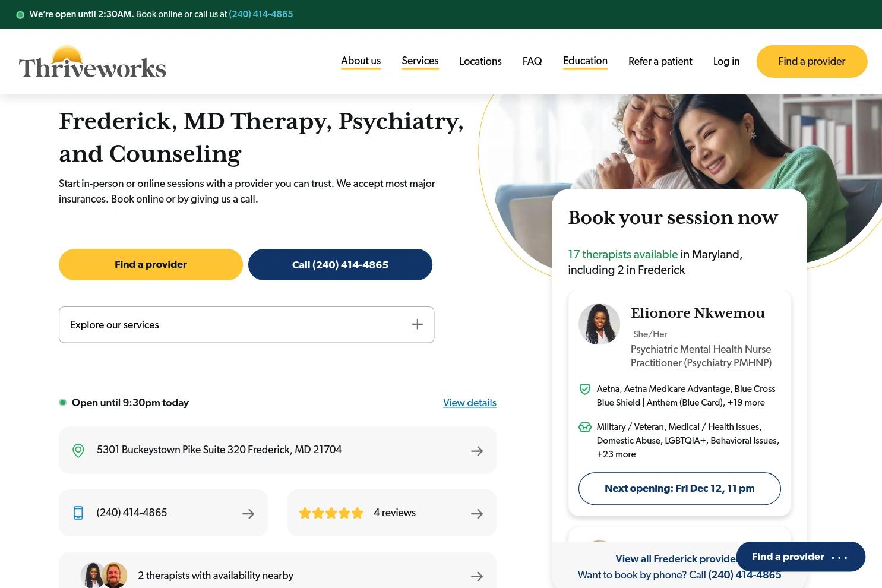Click the arrow beside the (240) 414-4865 card

(x=248, y=514)
